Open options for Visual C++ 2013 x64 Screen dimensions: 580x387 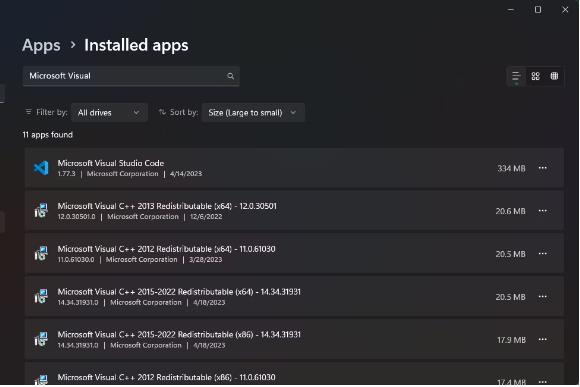[x=543, y=211]
